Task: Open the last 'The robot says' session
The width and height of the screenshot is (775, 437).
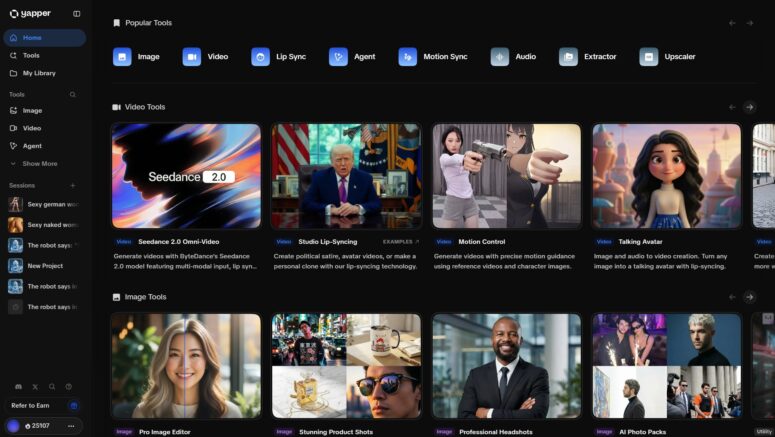Action: (43, 307)
